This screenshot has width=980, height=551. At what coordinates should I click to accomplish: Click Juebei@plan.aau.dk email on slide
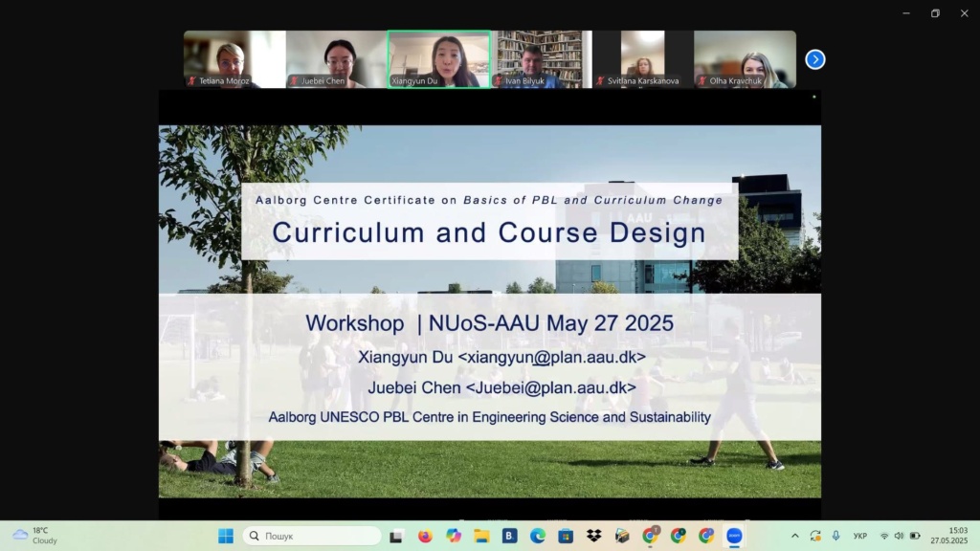(x=551, y=388)
